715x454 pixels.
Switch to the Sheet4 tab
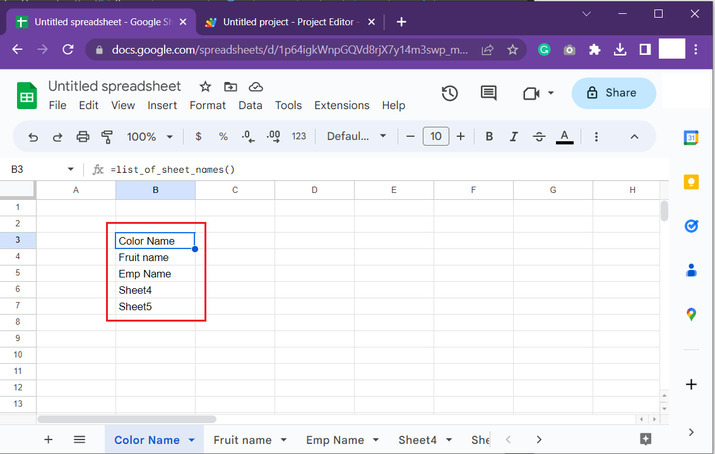pyautogui.click(x=417, y=440)
